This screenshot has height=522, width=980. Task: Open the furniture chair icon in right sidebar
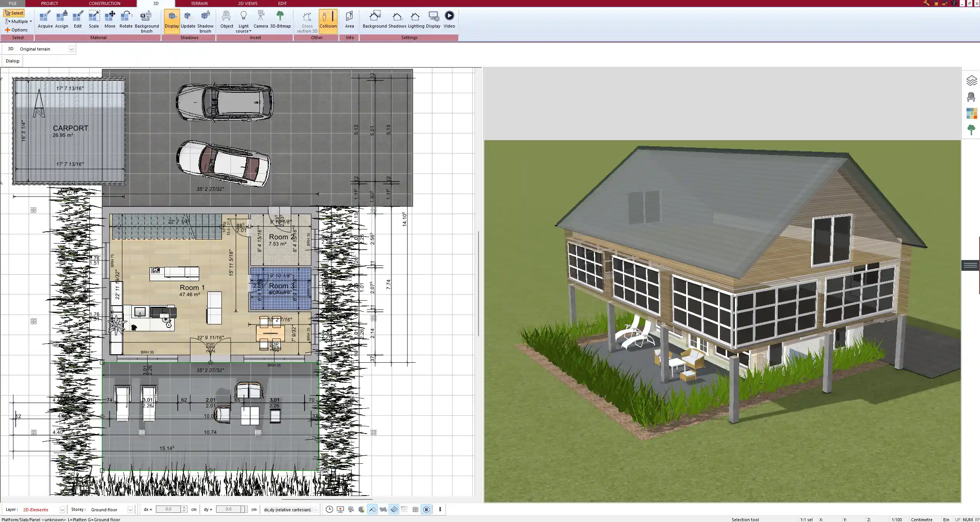(971, 97)
